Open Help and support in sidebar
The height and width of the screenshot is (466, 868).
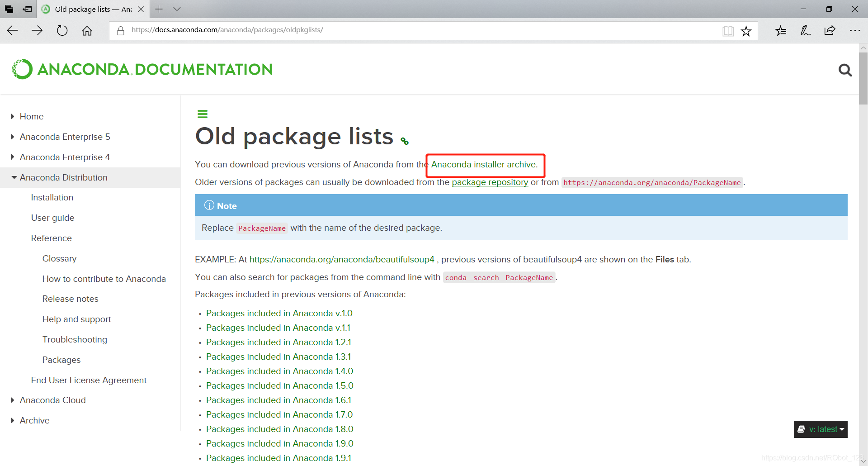click(76, 319)
